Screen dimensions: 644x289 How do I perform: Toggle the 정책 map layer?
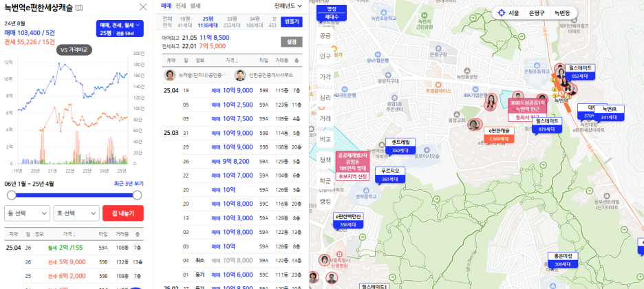point(325,160)
